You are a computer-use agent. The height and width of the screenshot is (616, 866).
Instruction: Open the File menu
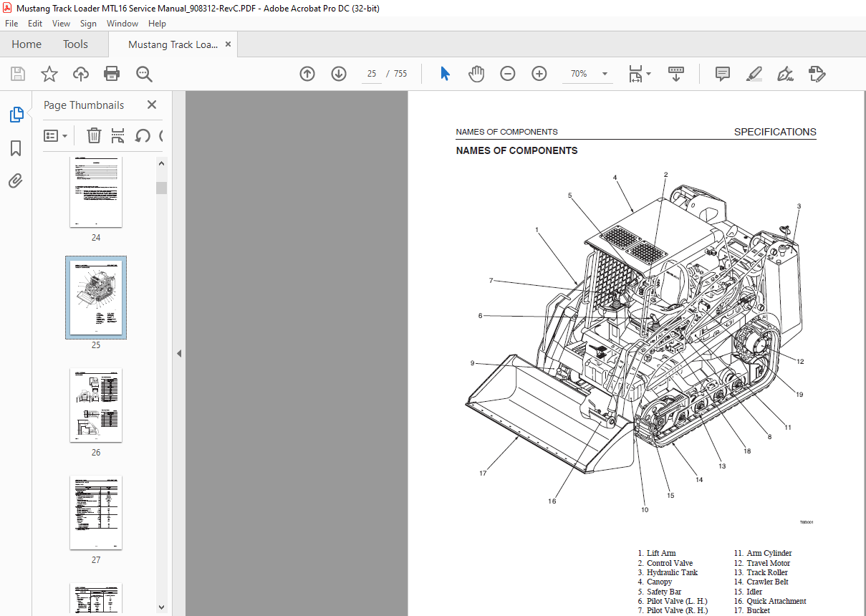(11, 24)
